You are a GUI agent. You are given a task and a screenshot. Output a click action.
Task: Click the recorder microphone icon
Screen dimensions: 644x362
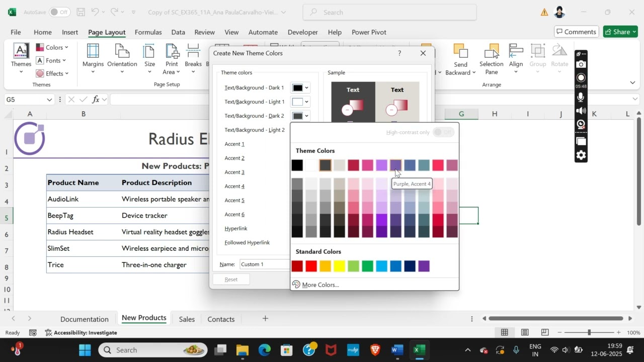(581, 97)
